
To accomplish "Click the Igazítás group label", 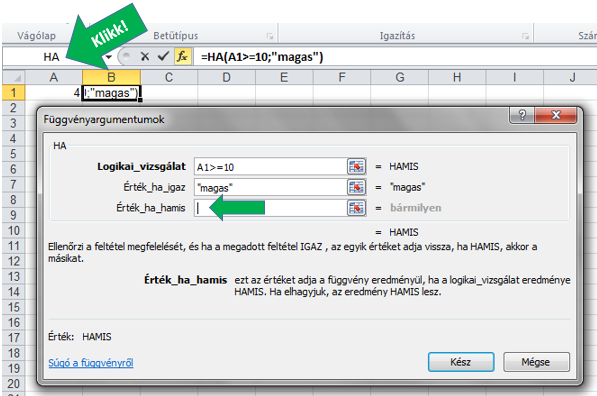I will click(x=397, y=36).
